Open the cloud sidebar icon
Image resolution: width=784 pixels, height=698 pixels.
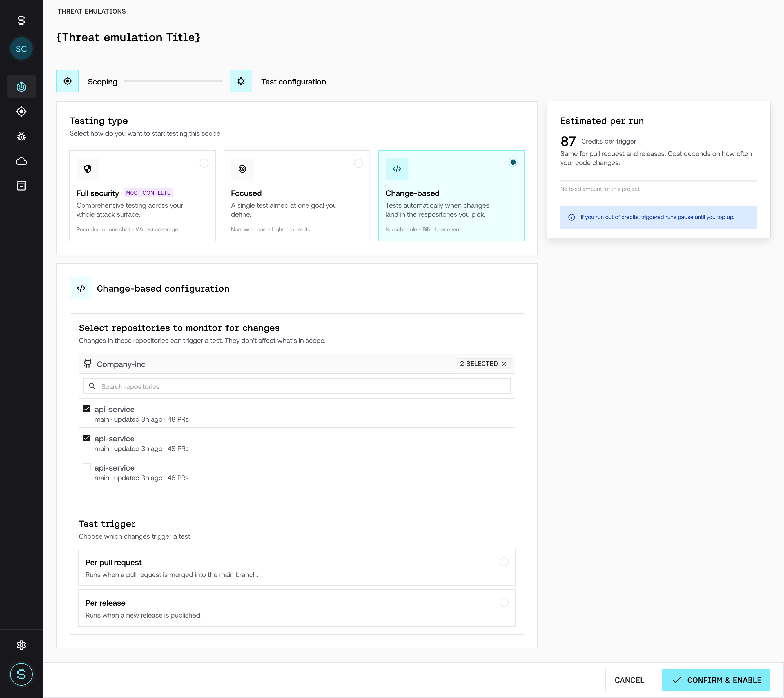pos(21,161)
